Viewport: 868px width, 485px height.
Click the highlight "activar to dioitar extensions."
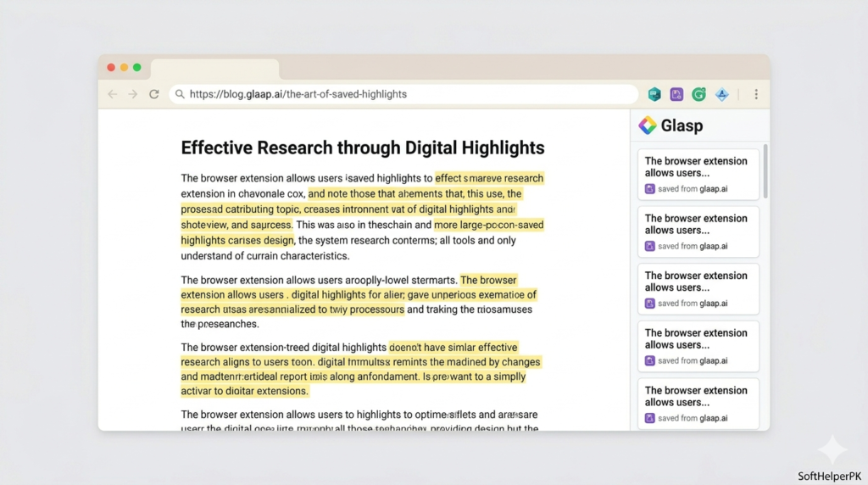coord(244,391)
